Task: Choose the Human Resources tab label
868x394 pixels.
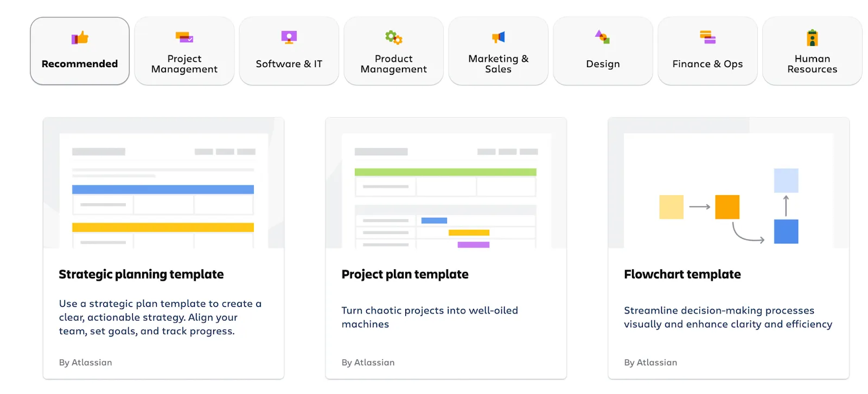Action: (812, 64)
